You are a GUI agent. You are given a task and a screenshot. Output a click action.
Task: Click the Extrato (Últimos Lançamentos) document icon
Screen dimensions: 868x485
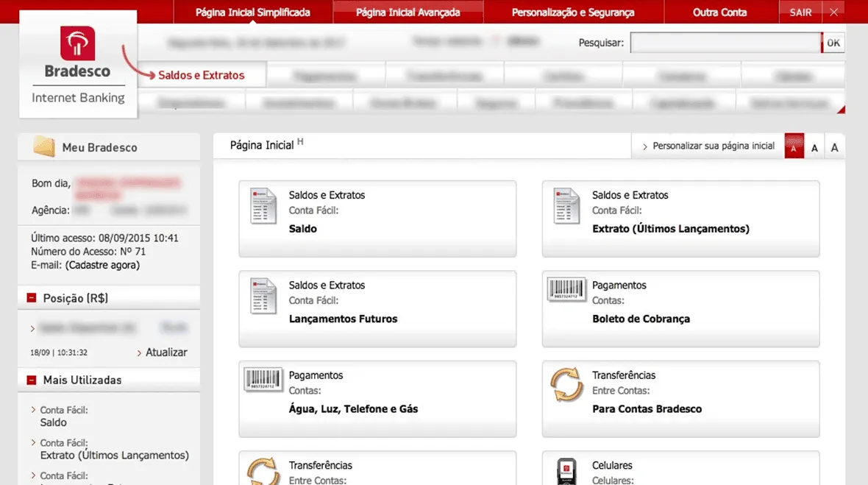pyautogui.click(x=566, y=205)
